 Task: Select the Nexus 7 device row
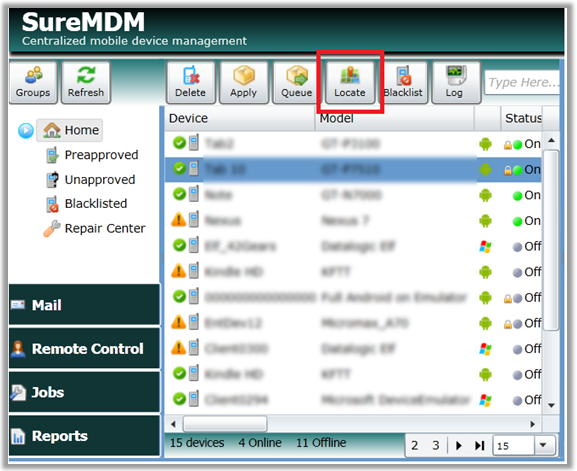pos(353,221)
